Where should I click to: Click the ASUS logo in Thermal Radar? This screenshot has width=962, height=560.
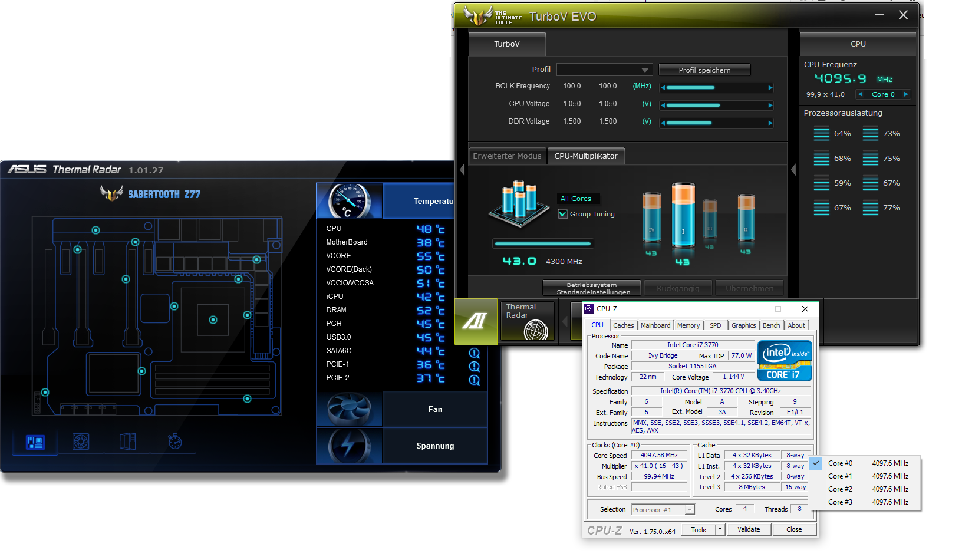point(27,170)
